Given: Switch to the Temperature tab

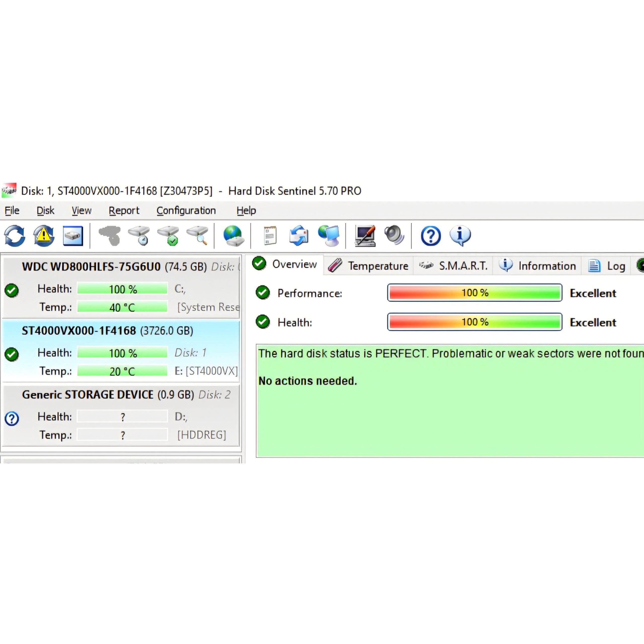Looking at the screenshot, I should point(368,266).
